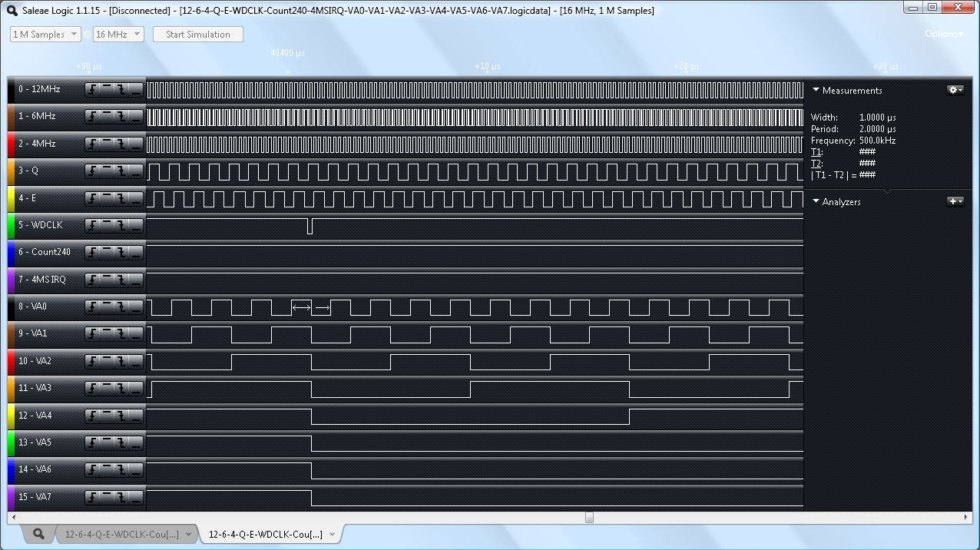Set rising edge trigger on WDCLK channel
Screen dimensions: 980x550
(x=92, y=225)
